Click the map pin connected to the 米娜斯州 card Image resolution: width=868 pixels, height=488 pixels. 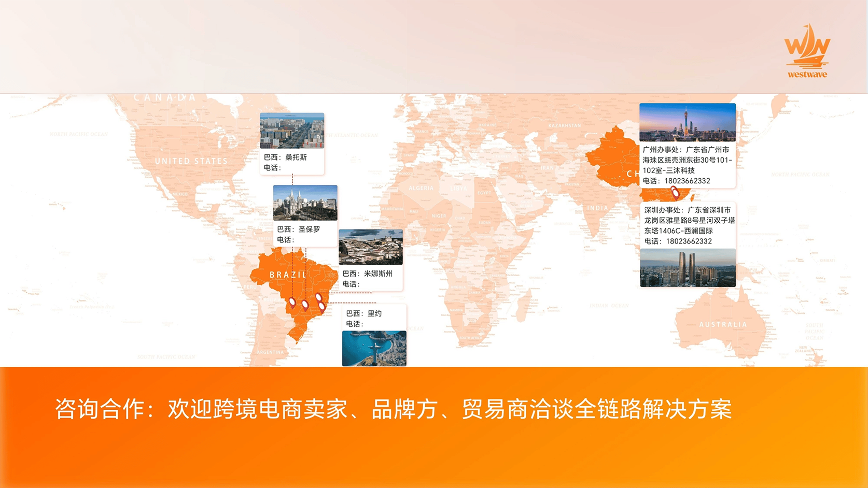[318, 298]
